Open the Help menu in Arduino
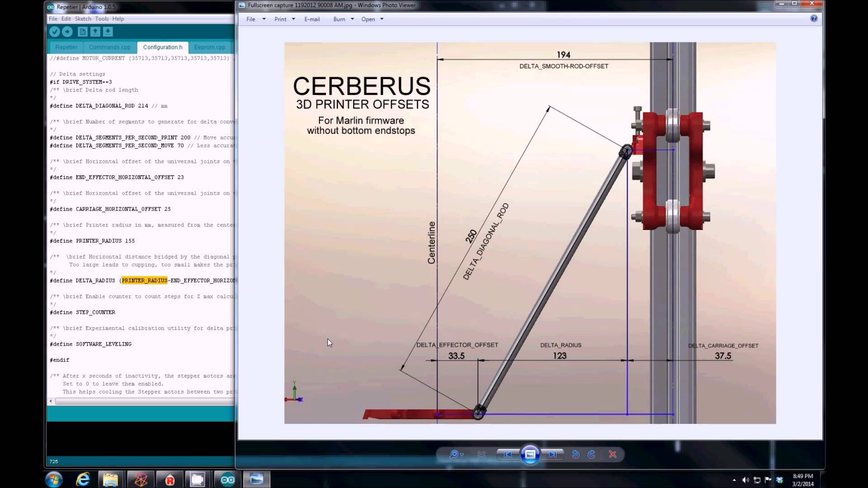 point(118,19)
